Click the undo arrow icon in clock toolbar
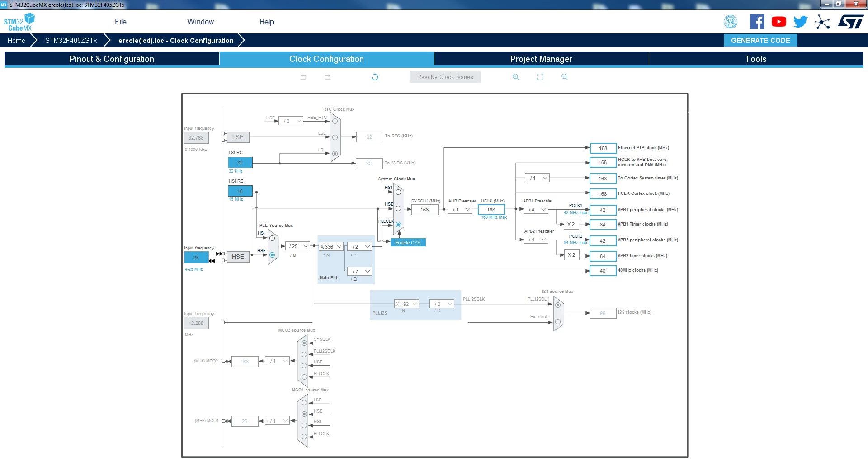Screen dimensions: 868x470 pos(303,77)
